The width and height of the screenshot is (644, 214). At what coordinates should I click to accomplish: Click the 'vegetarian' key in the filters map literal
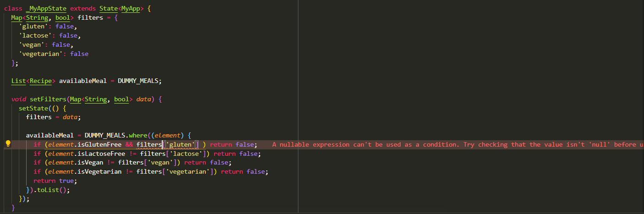41,54
